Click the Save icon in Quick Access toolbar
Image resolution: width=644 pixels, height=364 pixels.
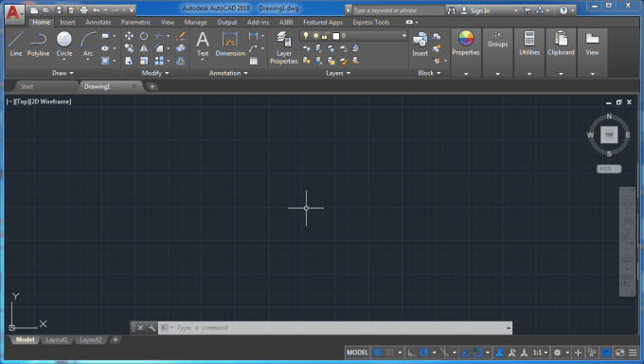point(59,9)
